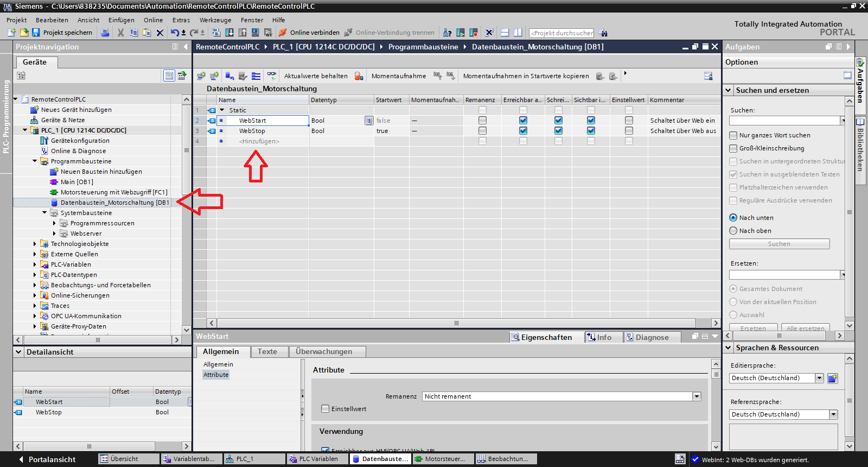This screenshot has height=467, width=868.
Task: Toggle 'Schrei...' checkbox in WebStart row
Action: [558, 121]
